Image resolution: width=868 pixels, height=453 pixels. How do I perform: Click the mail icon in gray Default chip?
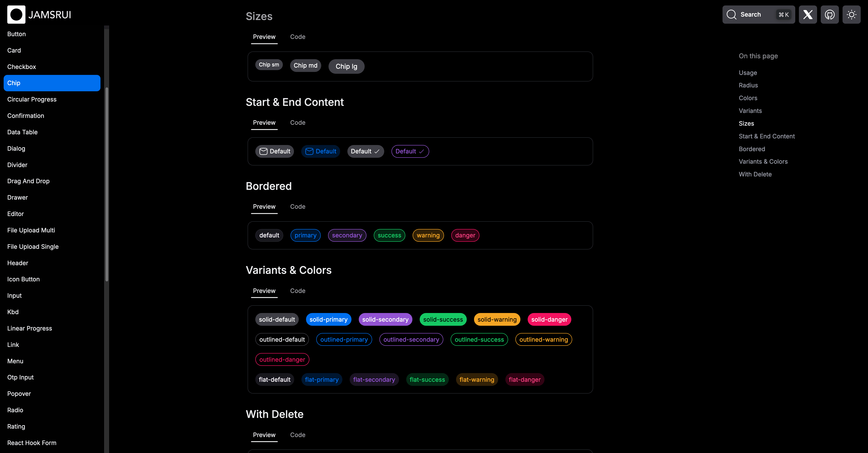[263, 151]
